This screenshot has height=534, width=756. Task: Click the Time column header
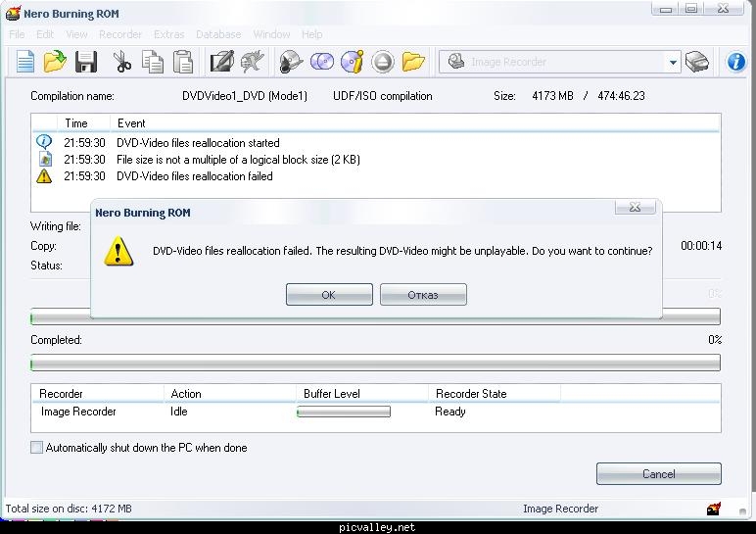click(x=83, y=123)
